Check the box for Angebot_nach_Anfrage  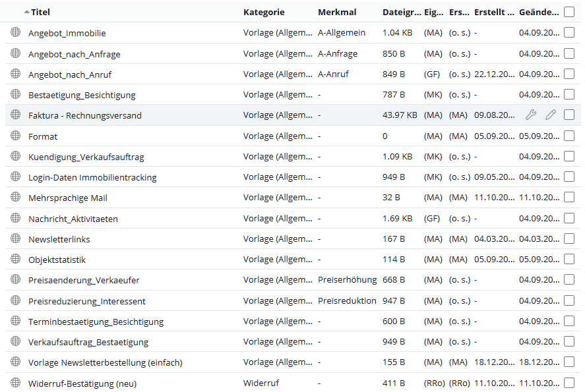[569, 53]
